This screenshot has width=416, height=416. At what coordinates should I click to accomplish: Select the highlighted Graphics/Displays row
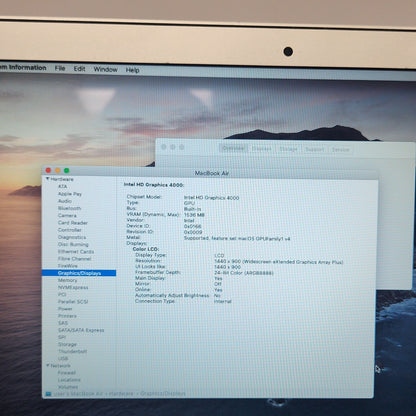coord(79,273)
